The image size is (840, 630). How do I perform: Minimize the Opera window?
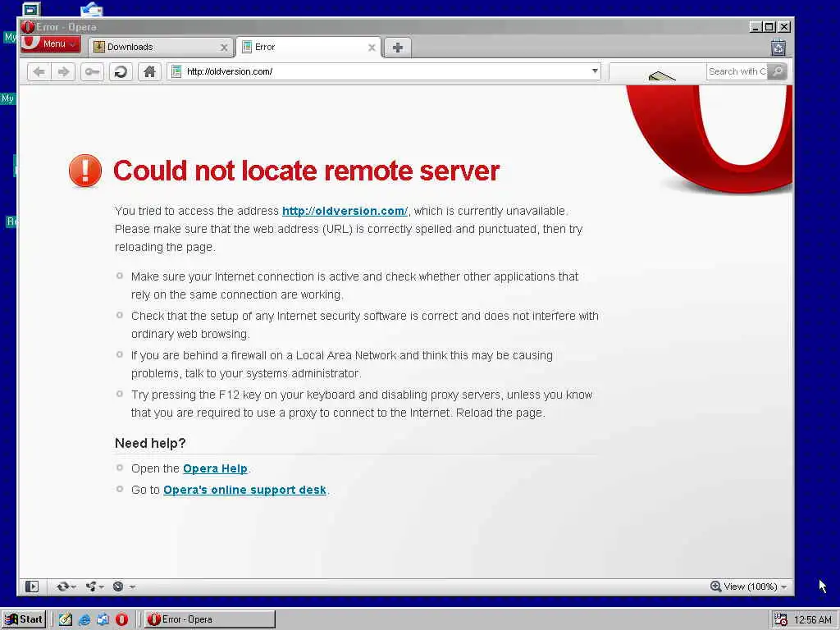pos(756,27)
